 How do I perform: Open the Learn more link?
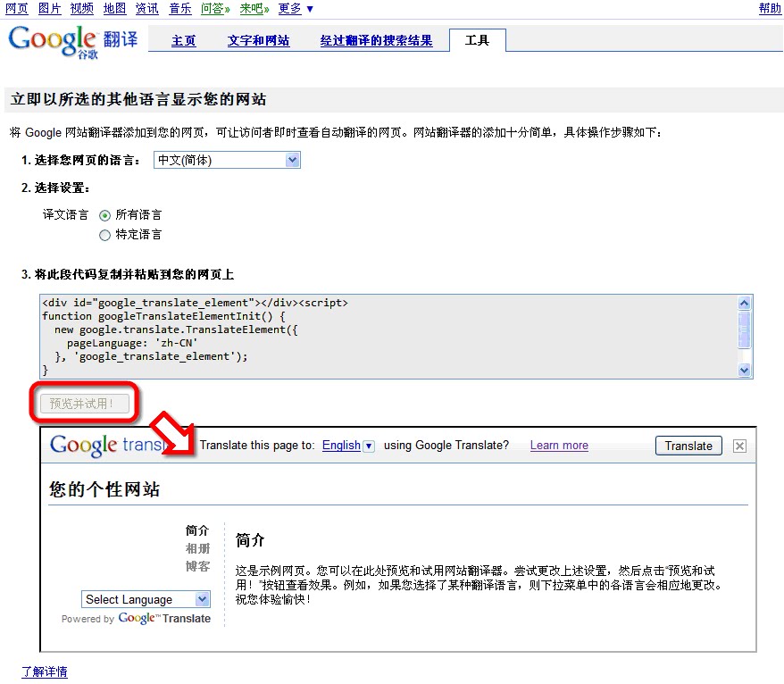coord(559,446)
